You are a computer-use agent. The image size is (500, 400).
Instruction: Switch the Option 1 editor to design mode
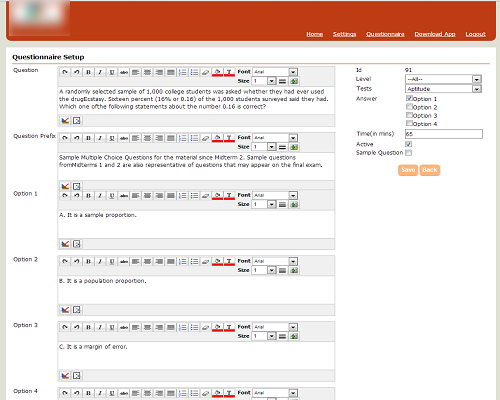[x=65, y=244]
